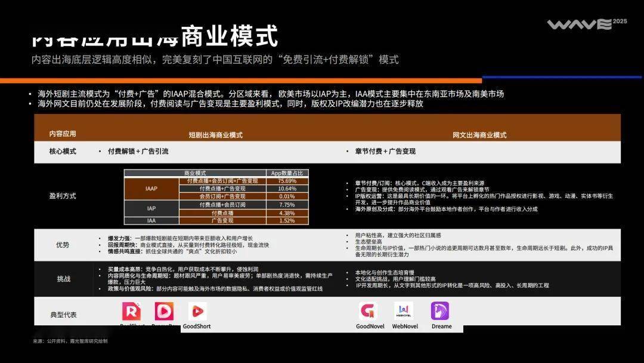Click the DramaBox app icon
644x363 pixels.
[164, 312]
